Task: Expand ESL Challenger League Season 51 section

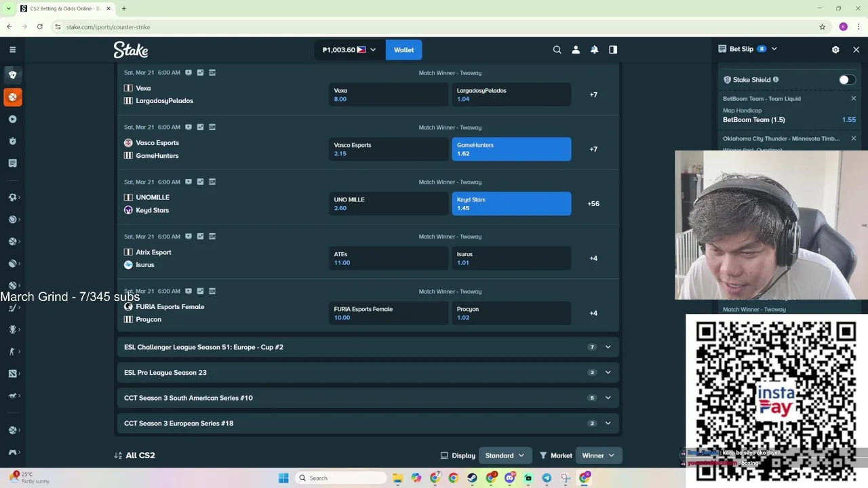Action: click(x=368, y=347)
